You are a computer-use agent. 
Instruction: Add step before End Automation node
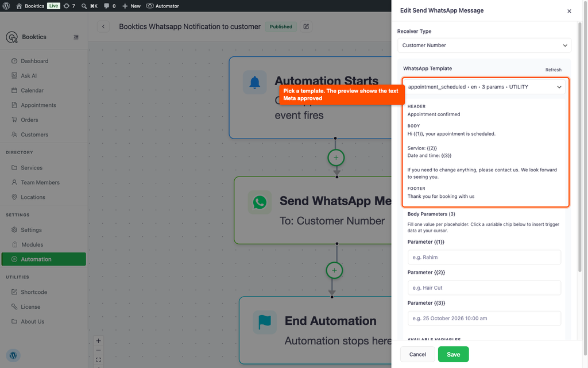point(335,270)
